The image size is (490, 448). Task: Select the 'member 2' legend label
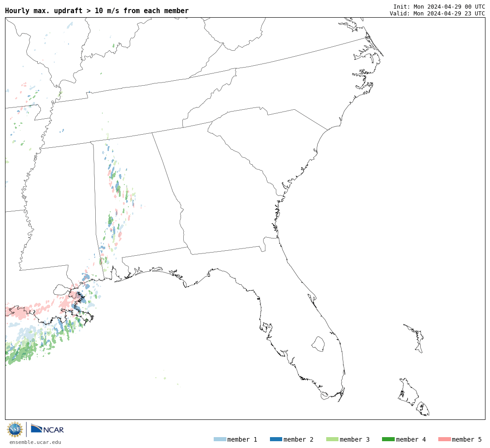point(299,439)
